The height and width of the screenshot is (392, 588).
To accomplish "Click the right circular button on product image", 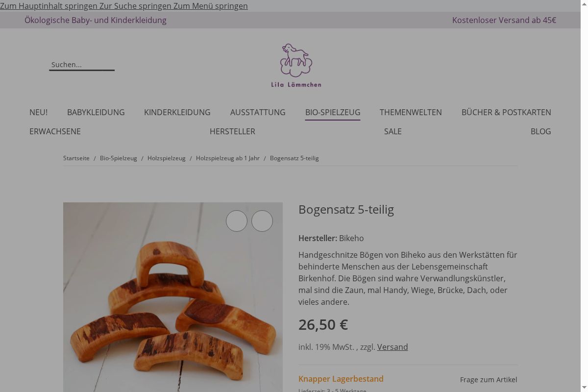I will click(262, 221).
